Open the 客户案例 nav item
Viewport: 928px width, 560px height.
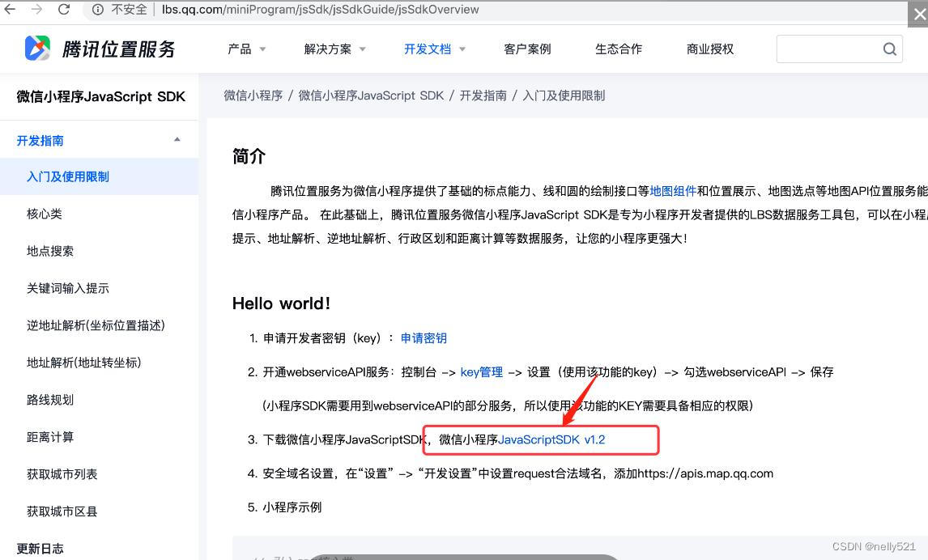click(527, 49)
